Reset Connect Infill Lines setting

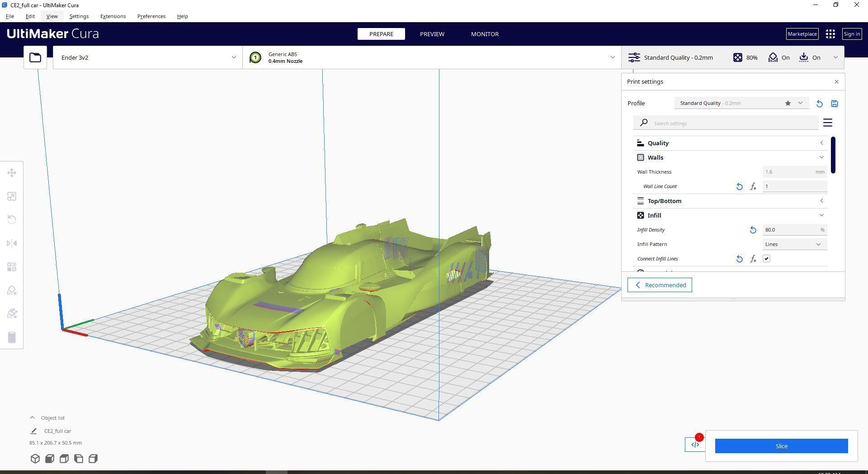click(739, 259)
